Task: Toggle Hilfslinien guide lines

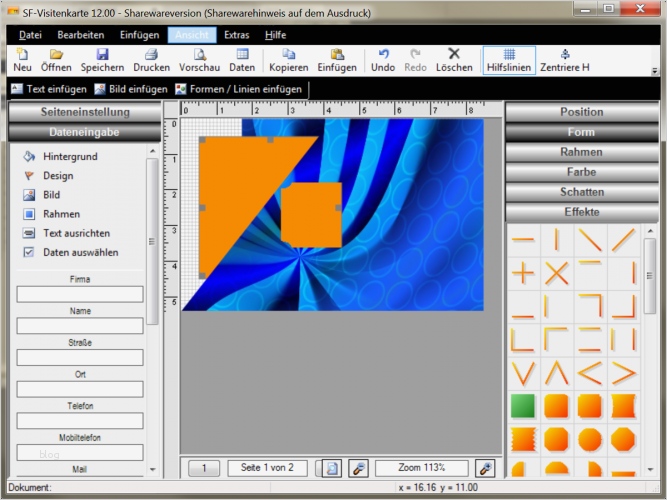Action: coord(509,60)
